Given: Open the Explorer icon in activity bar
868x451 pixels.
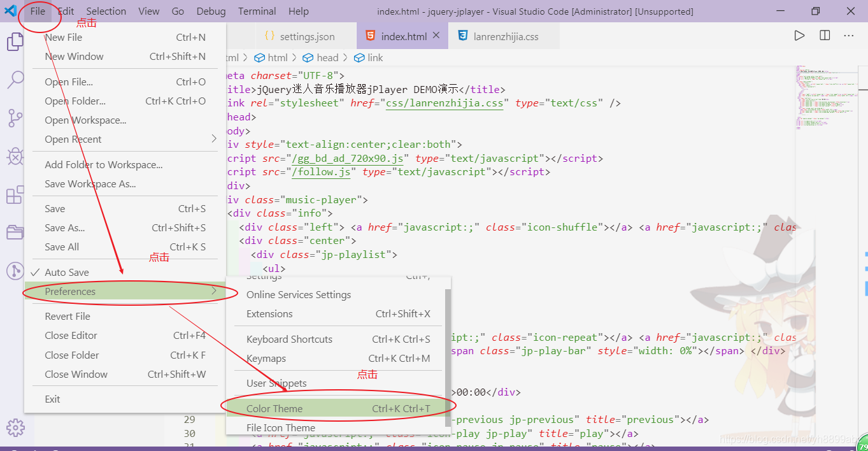Looking at the screenshot, I should [x=15, y=42].
